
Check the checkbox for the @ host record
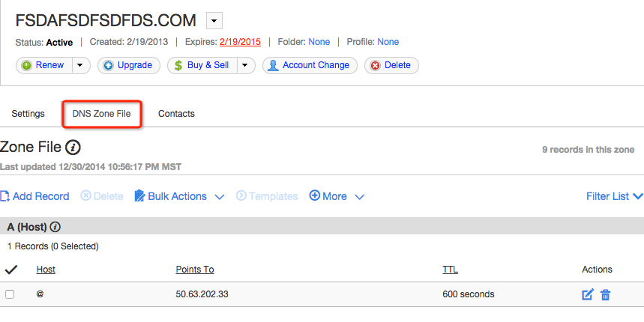10,294
